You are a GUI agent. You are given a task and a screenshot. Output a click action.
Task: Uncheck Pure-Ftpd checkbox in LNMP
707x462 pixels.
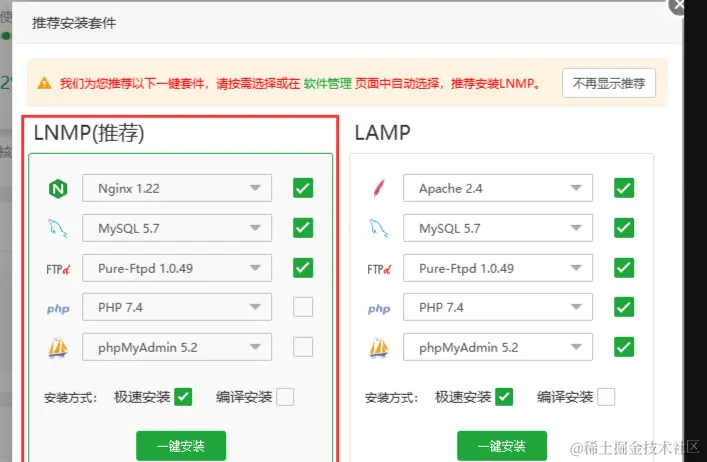point(303,268)
